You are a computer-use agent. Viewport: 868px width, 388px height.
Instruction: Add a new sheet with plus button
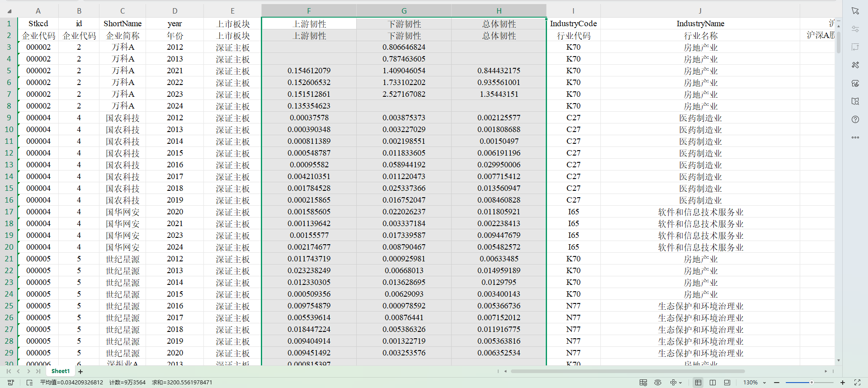point(80,372)
